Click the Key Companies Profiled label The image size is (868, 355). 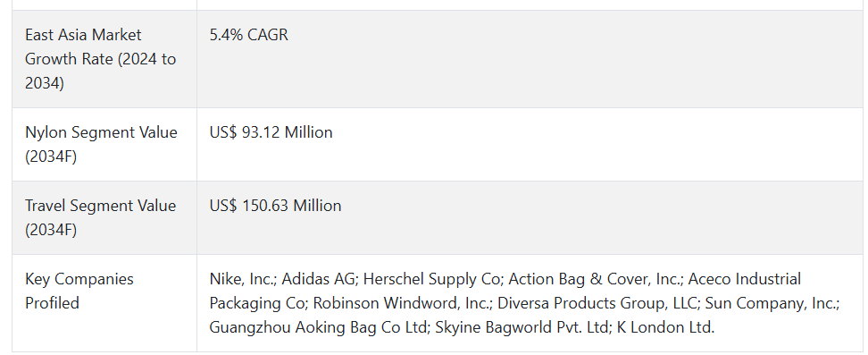coord(79,291)
